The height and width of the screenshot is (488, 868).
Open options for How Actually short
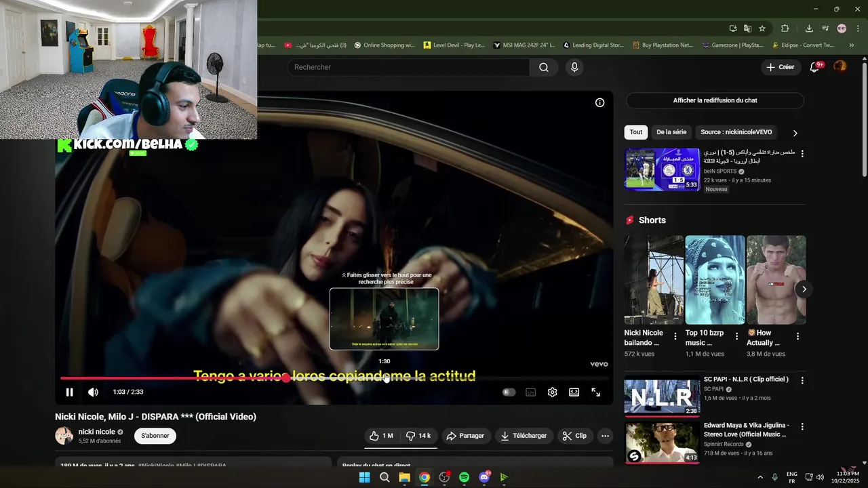[797, 336]
